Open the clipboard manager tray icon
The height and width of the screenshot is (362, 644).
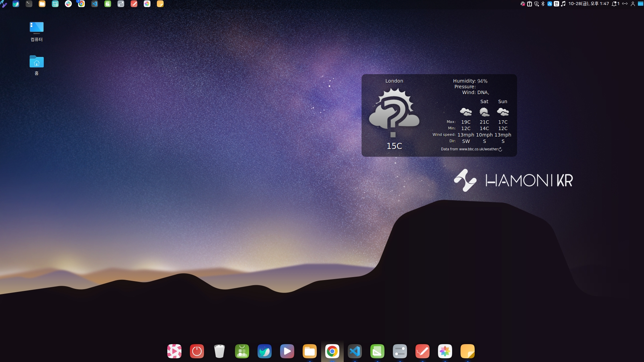click(530, 4)
